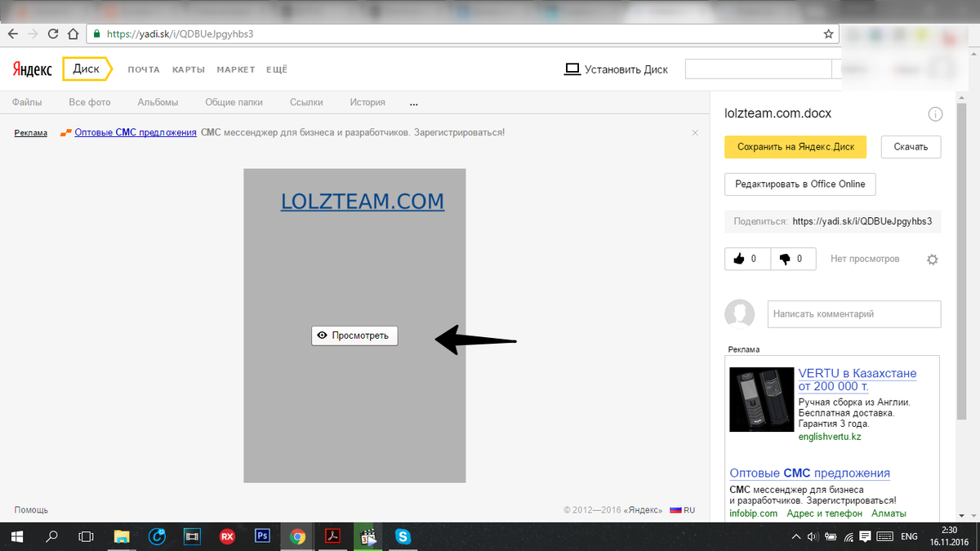Click Установить Диск laptop link

click(617, 69)
